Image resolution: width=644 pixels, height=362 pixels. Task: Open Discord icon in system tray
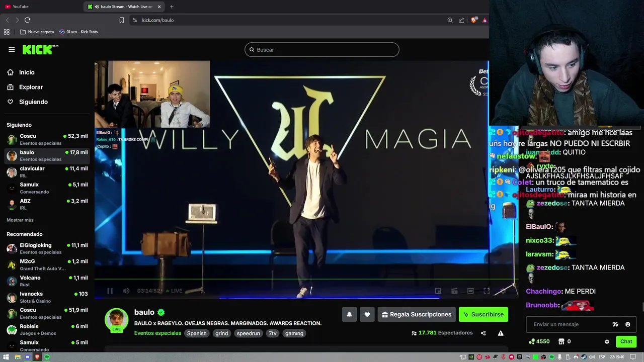(x=576, y=357)
